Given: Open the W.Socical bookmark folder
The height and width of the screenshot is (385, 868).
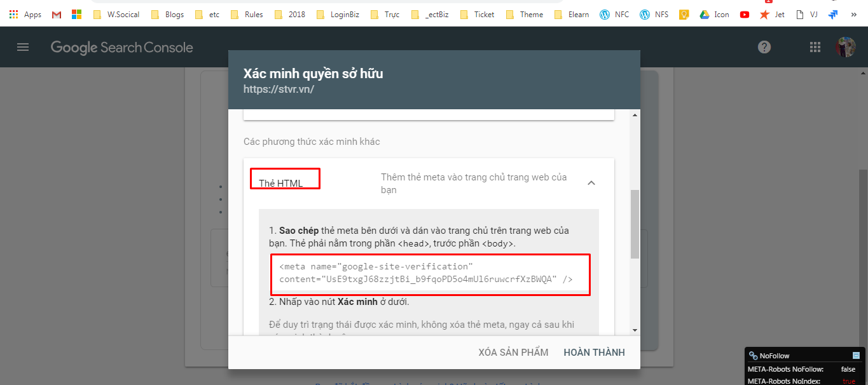Looking at the screenshot, I should coord(116,14).
